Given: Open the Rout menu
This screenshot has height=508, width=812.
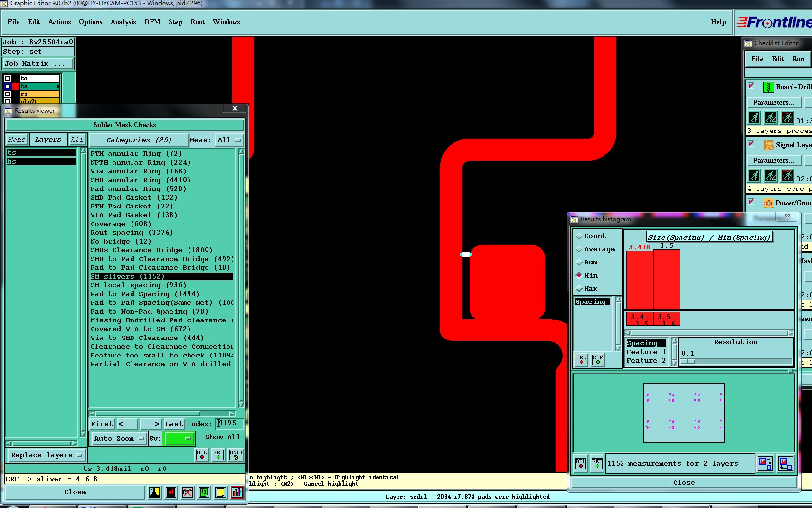Looking at the screenshot, I should click(x=198, y=22).
